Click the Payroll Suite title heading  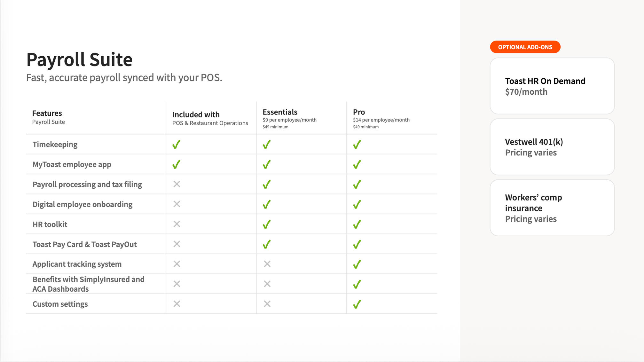tap(79, 60)
